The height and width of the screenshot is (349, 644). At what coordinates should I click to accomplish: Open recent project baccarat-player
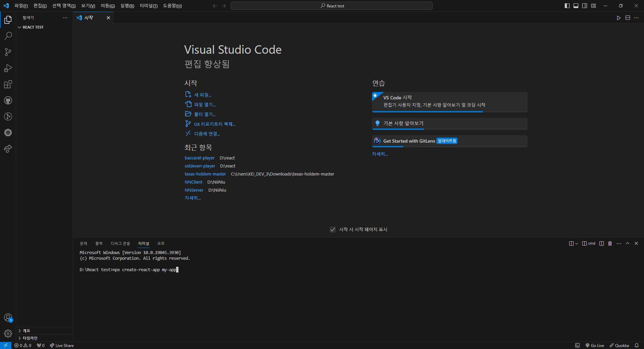coord(200,158)
